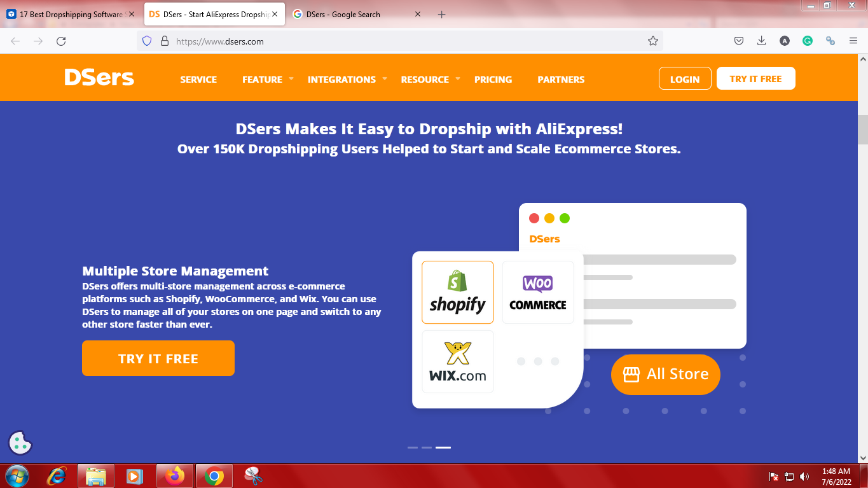Click the header TRY IT FREE button

(x=755, y=78)
